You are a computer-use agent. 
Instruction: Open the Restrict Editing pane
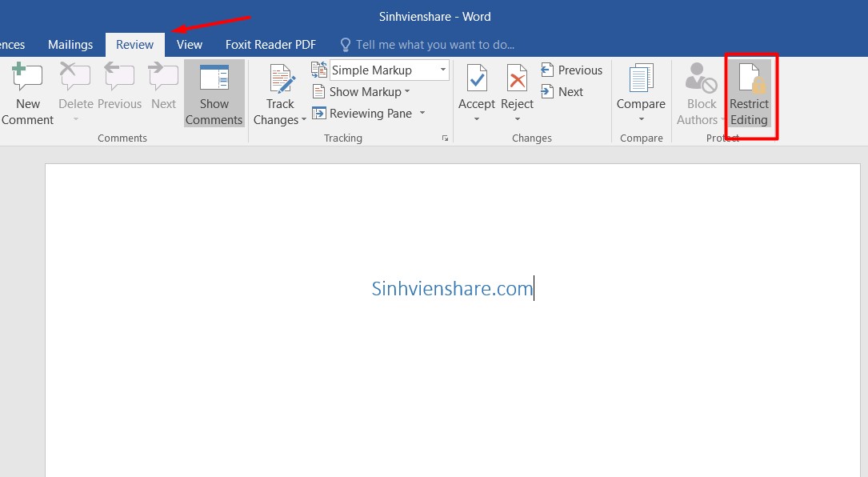click(x=749, y=94)
